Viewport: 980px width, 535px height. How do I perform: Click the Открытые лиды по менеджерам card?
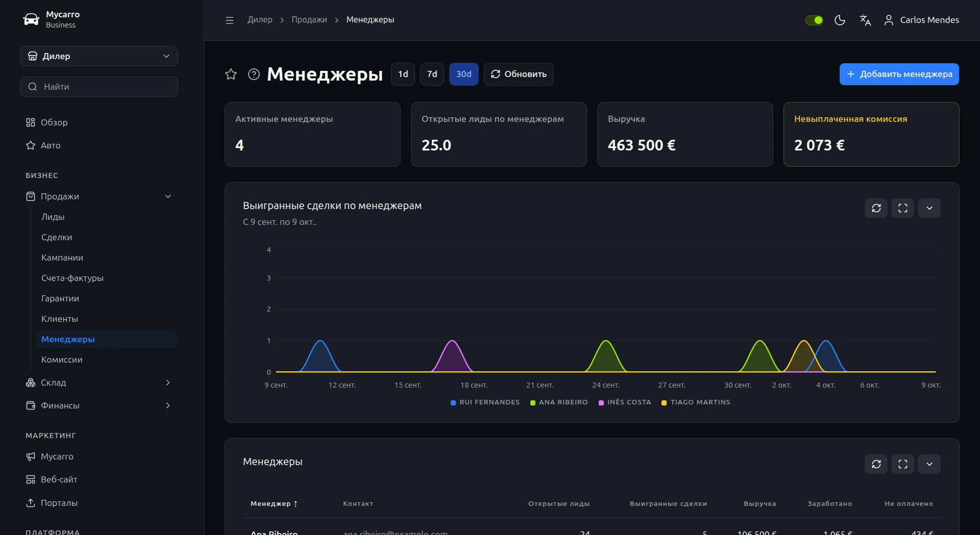[499, 135]
